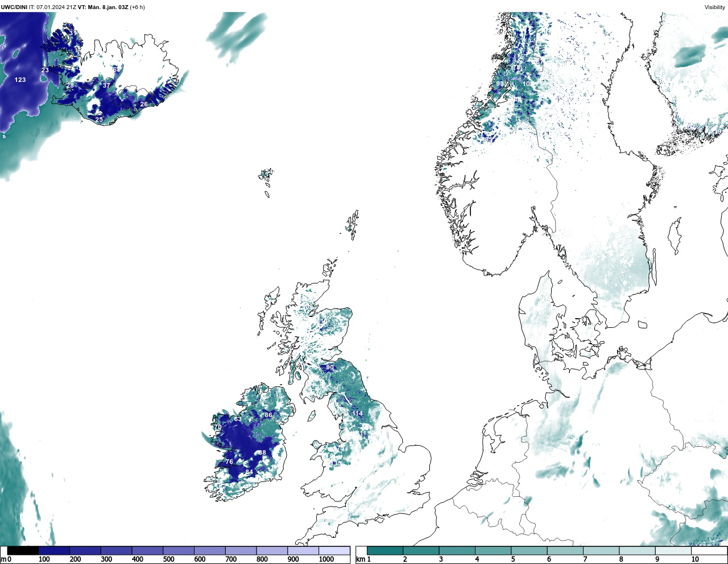The image size is (728, 564).
Task: Click the palest legend swatch between km 9 and 10
Action: pyautogui.click(x=673, y=551)
